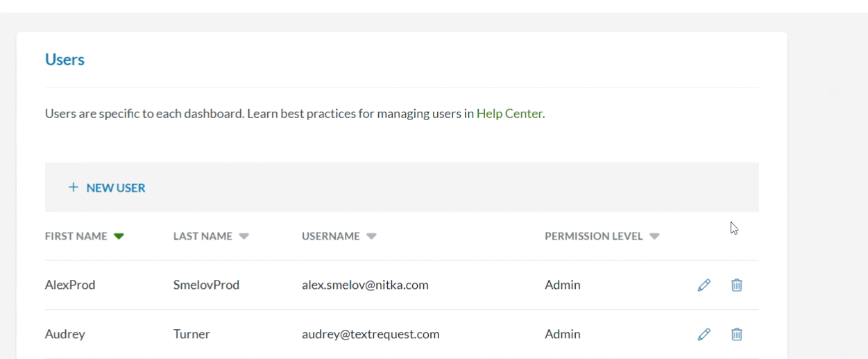Click the USERNAME column header text

(331, 236)
